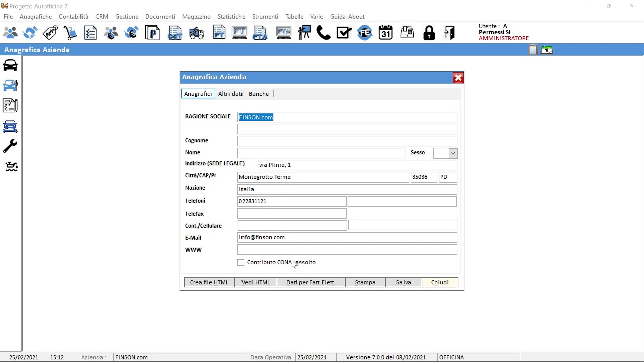Switch to the Altri dati tab

pos(230,94)
